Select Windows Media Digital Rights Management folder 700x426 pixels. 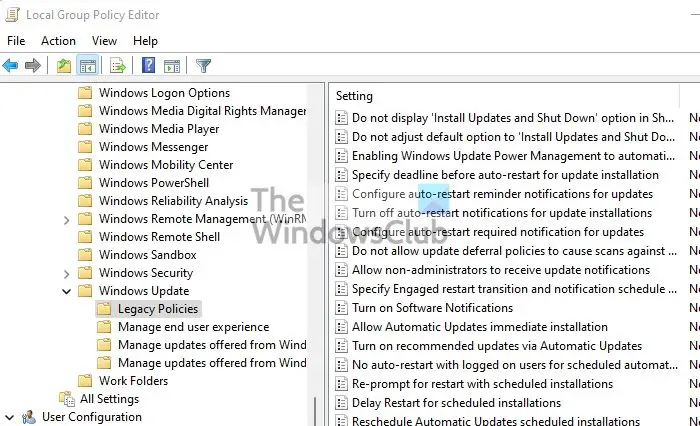click(203, 111)
